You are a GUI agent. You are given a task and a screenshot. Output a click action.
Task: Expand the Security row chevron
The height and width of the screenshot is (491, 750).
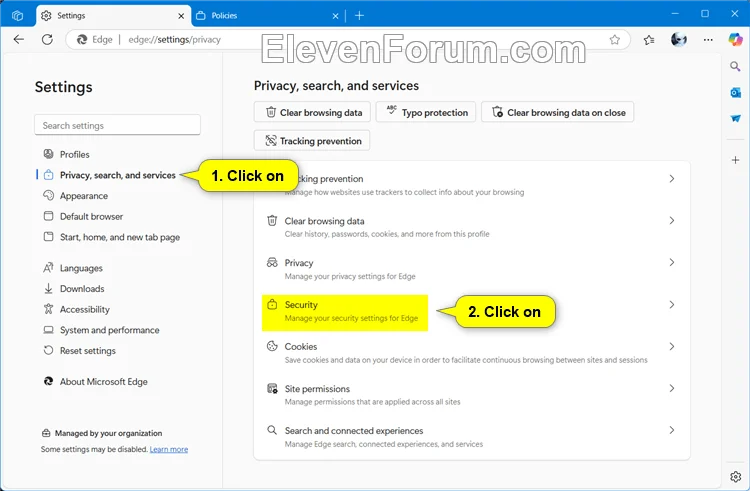(672, 305)
